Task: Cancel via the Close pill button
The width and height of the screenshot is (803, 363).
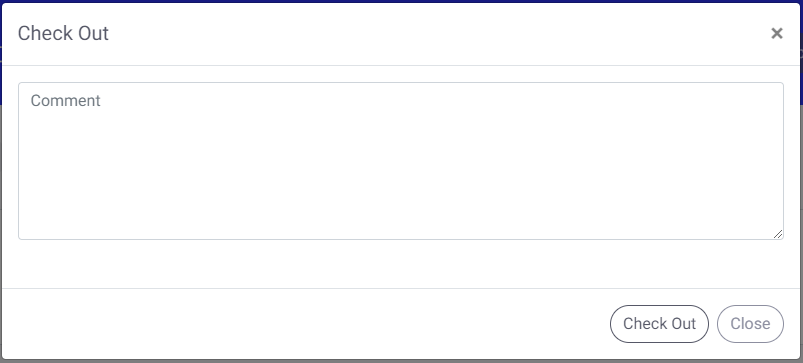Action: coord(750,324)
